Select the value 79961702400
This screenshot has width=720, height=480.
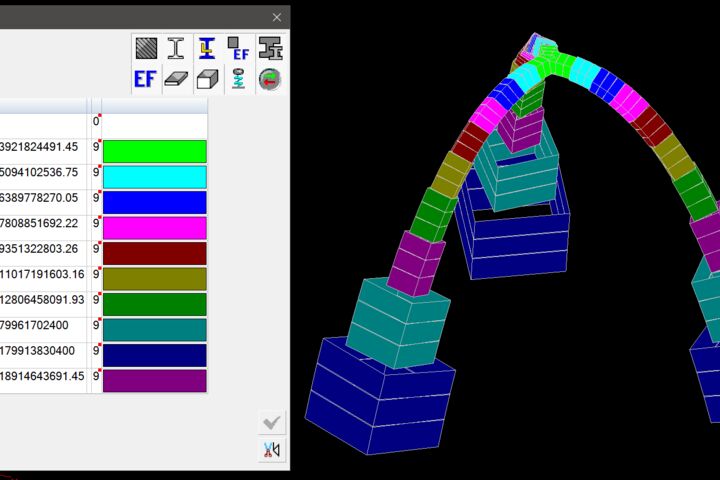(x=34, y=325)
